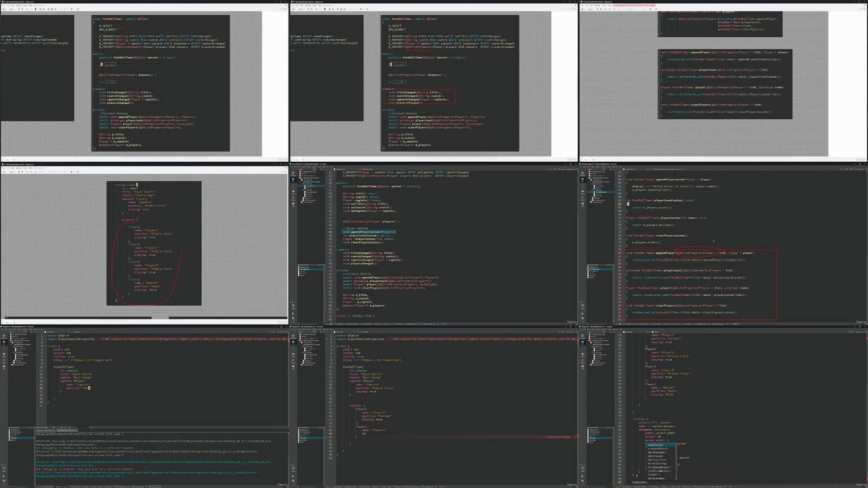This screenshot has height=488, width=868.
Task: Select highlighted Open Documents entry in autocomplete-popup window
Action: [x=600, y=438]
